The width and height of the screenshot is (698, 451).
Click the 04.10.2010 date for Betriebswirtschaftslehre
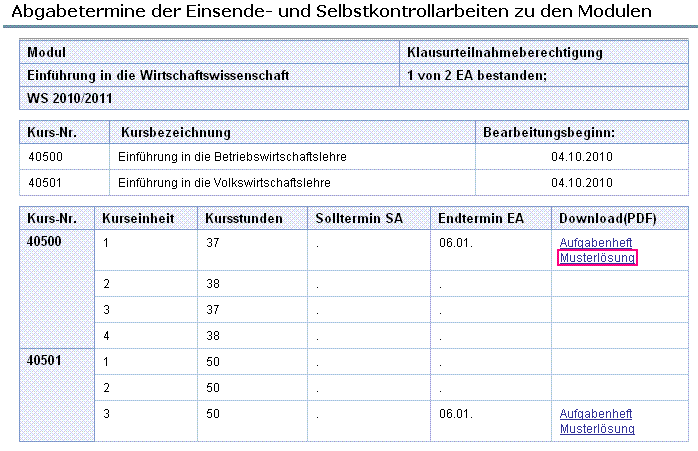click(582, 157)
